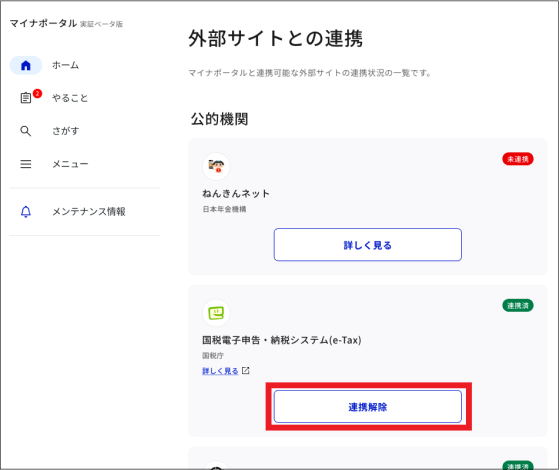Open the hamburger メニュー icon

pos(25,164)
